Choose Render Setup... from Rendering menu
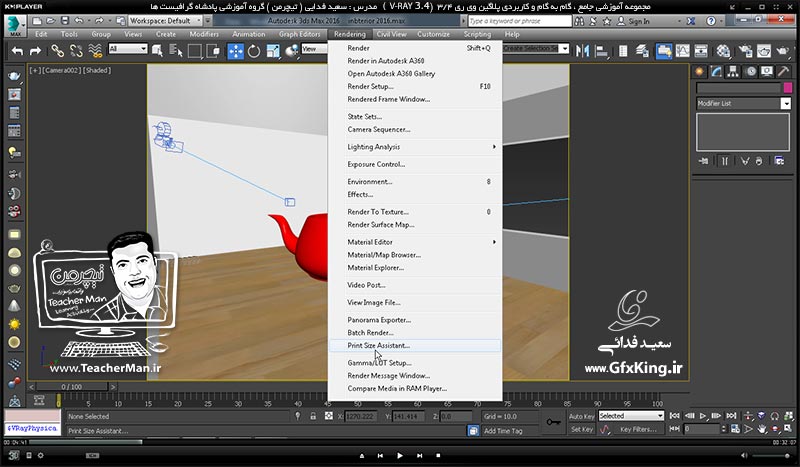 pos(414,86)
